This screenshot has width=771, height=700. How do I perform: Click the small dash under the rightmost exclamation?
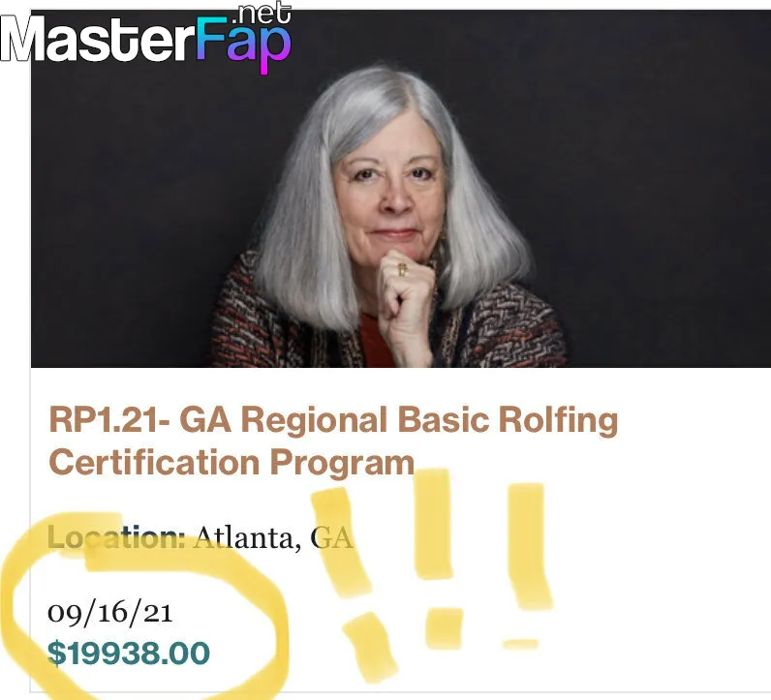pyautogui.click(x=521, y=644)
